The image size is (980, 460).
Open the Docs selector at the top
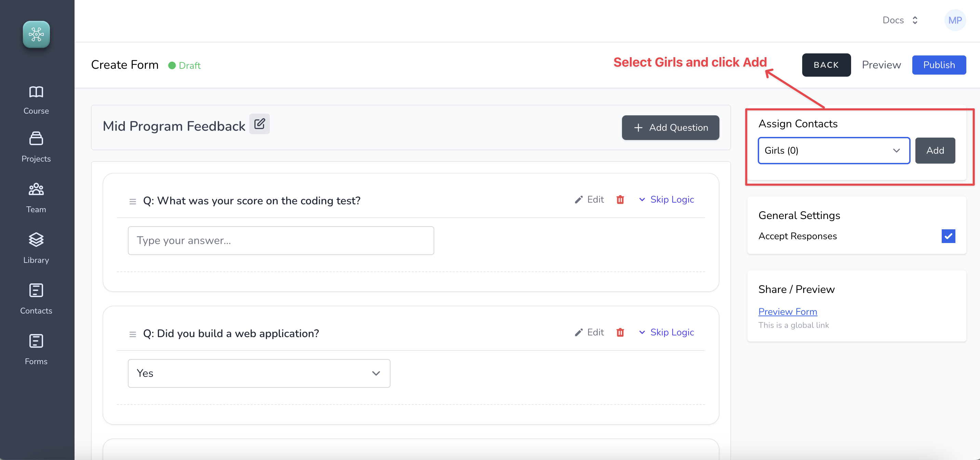pos(899,20)
